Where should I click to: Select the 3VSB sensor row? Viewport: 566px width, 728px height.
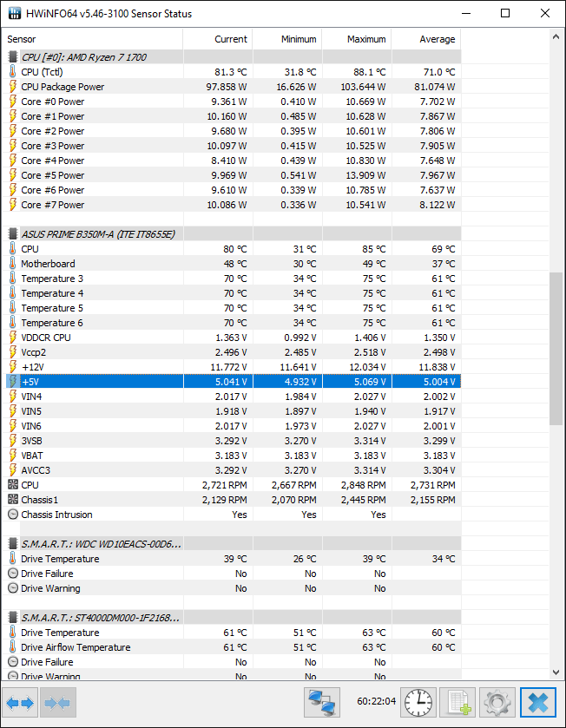(x=231, y=441)
